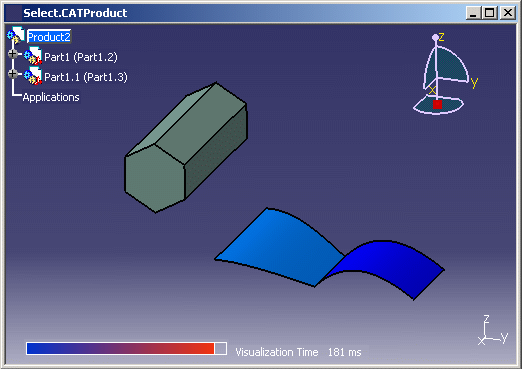Click the Product2 root product icon

(x=16, y=35)
